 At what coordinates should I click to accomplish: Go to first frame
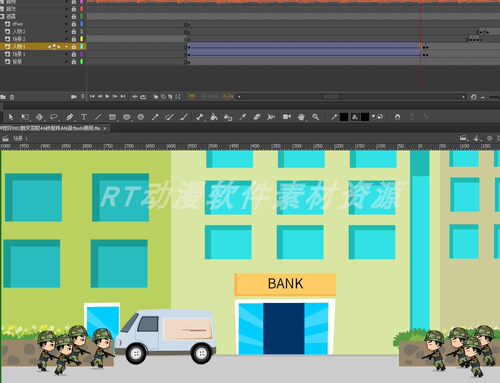(x=92, y=96)
